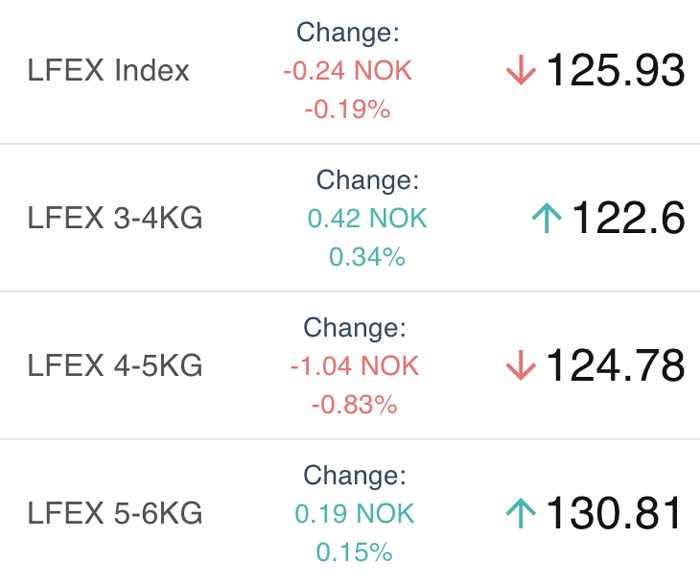Click the 130.81 price value

(614, 513)
